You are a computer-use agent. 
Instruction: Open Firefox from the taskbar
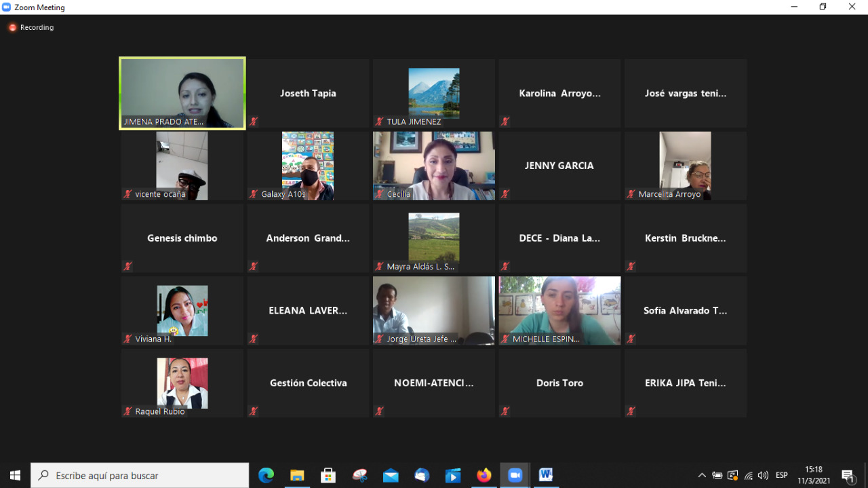coord(484,476)
